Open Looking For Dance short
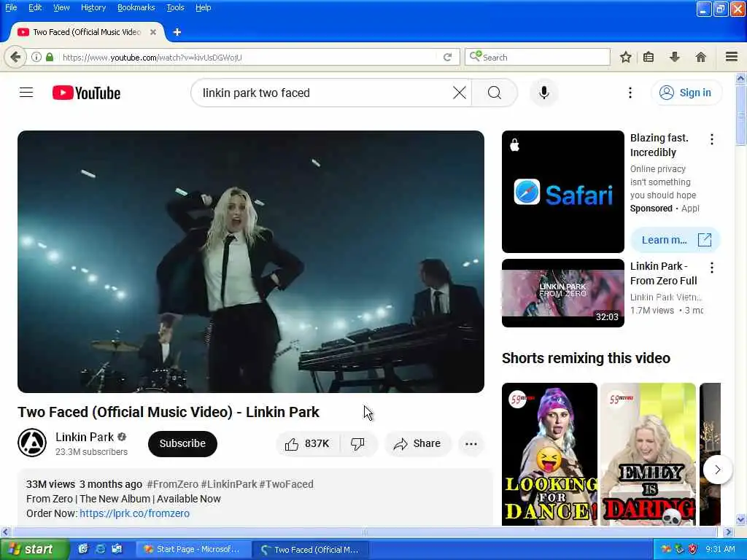Viewport: 747px width, 560px height. (x=549, y=454)
